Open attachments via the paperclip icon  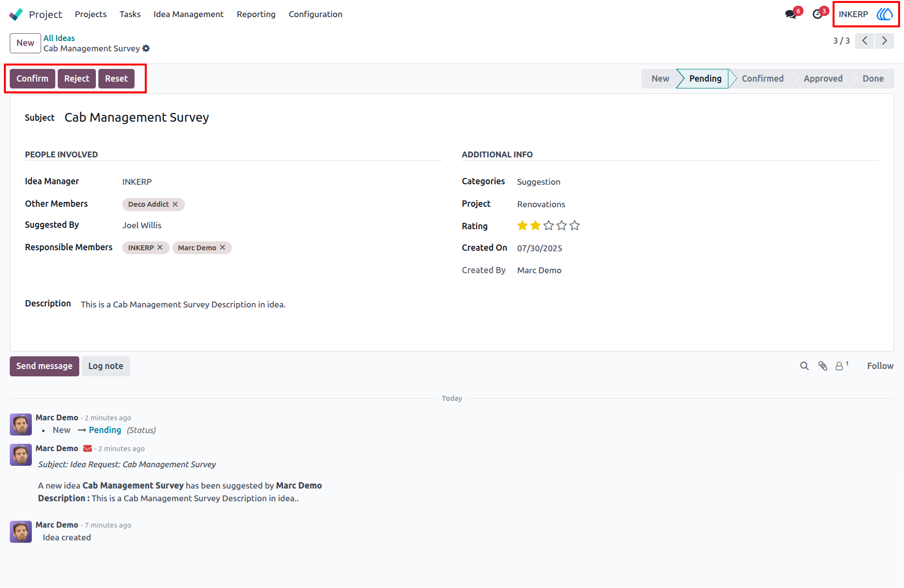click(823, 366)
